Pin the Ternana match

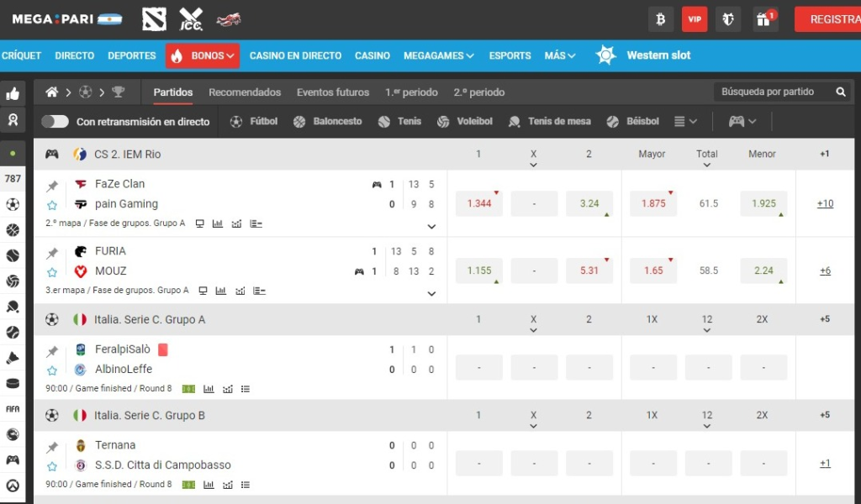tap(52, 447)
